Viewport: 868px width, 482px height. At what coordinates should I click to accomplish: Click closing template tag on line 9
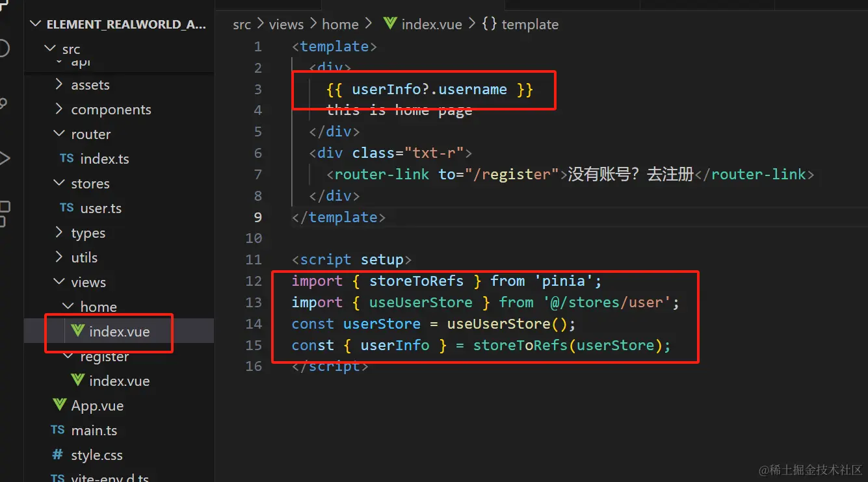point(338,217)
